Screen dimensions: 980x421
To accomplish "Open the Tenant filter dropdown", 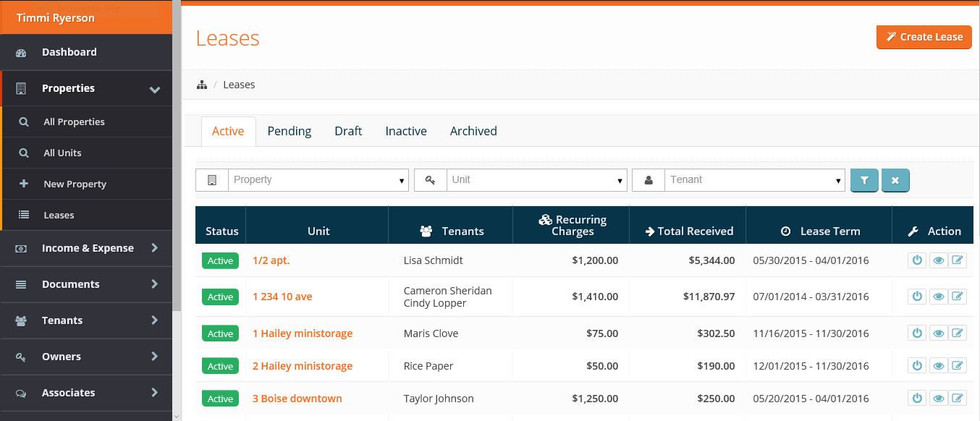I will [754, 180].
